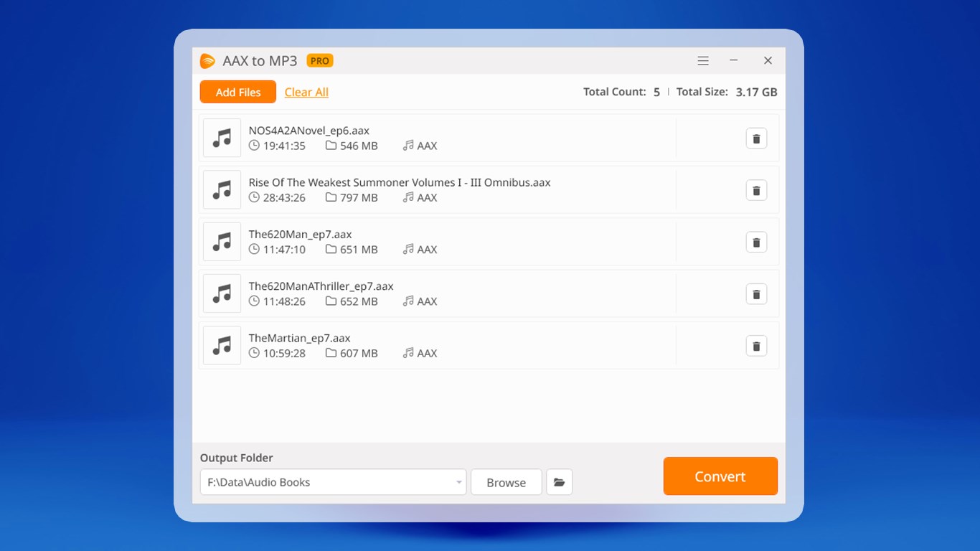Screen dimensions: 980x551
Task: Remove TheMartian_ep7.aax with trash icon
Action: coord(756,346)
